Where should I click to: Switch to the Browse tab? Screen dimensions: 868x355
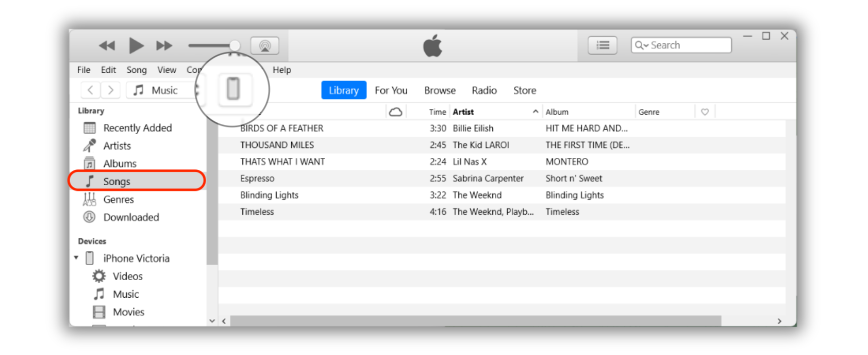coord(440,90)
